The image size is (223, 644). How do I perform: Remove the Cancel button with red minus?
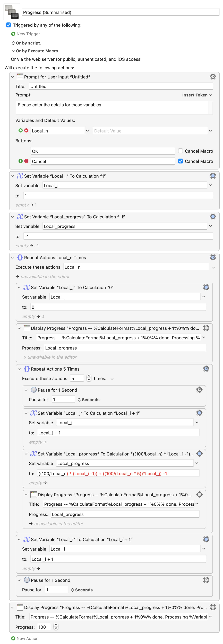[26, 161]
